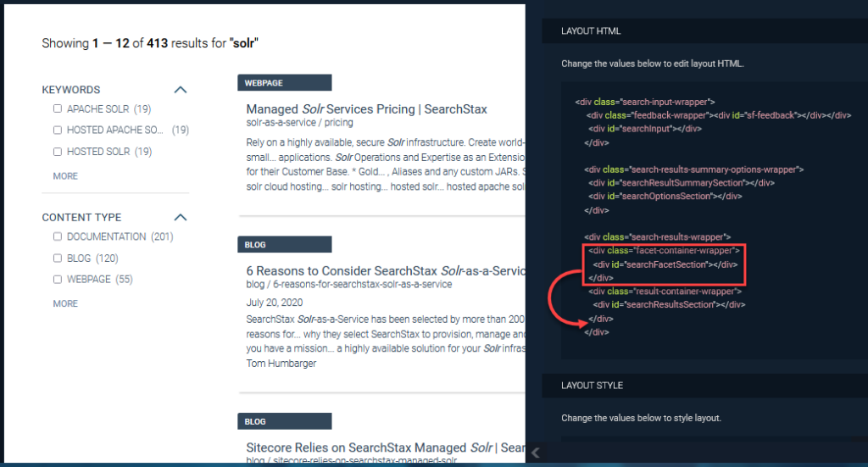Click the searchResultsSection code line
Screen dimensions: 868x467
669,304
